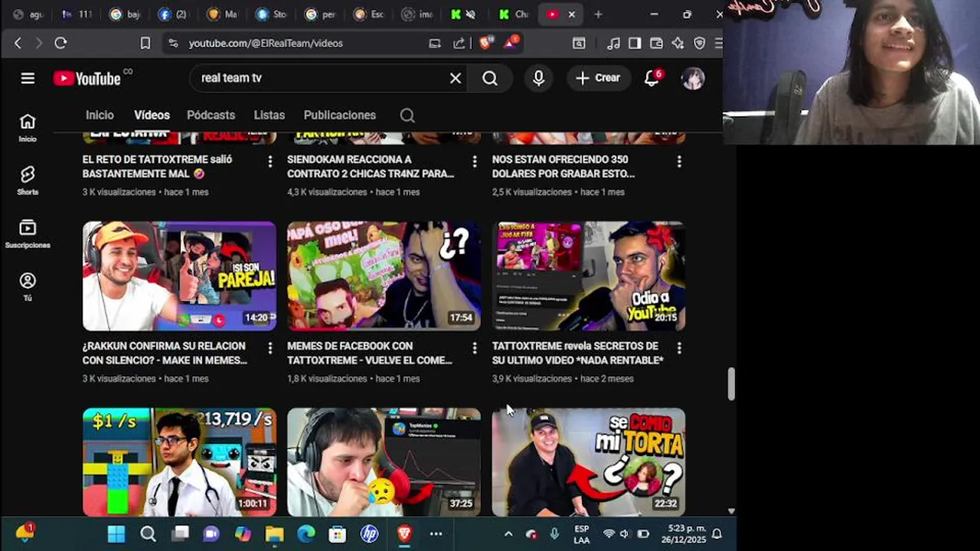
Task: Play the 1:00:11 '$1/s' thumbnail
Action: pos(179,462)
